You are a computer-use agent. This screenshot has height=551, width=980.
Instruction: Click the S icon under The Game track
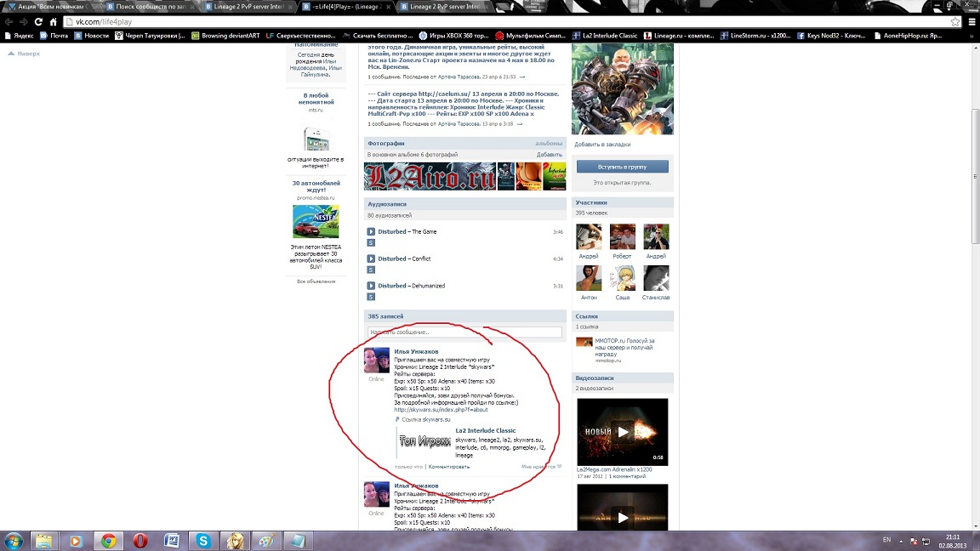point(371,242)
